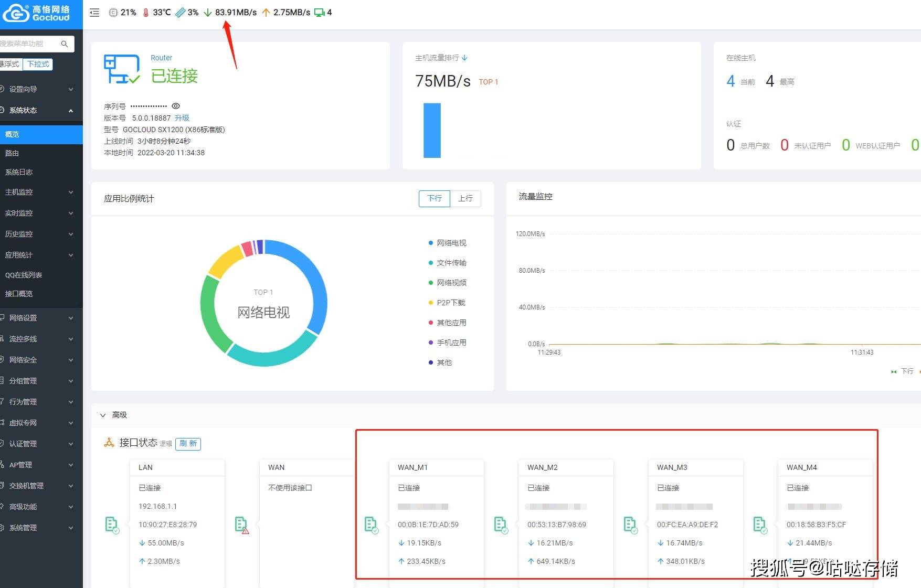Click the CPU usage 21% icon
The width and height of the screenshot is (921, 588).
(x=113, y=13)
